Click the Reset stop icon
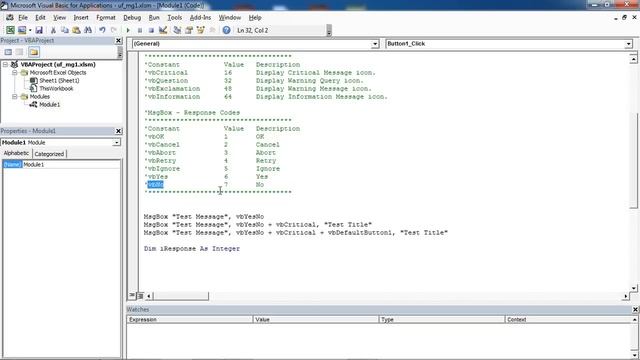This screenshot has width=640, height=360. (x=151, y=30)
